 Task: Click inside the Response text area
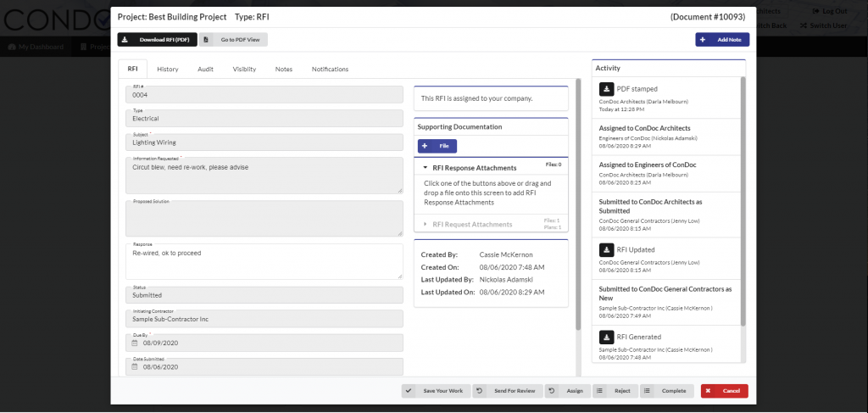pos(264,261)
